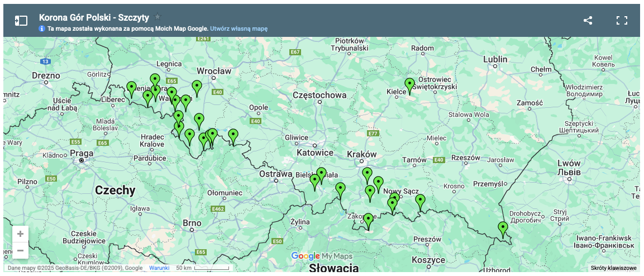Share this map using the share icon
The width and height of the screenshot is (644, 276).
(x=588, y=21)
